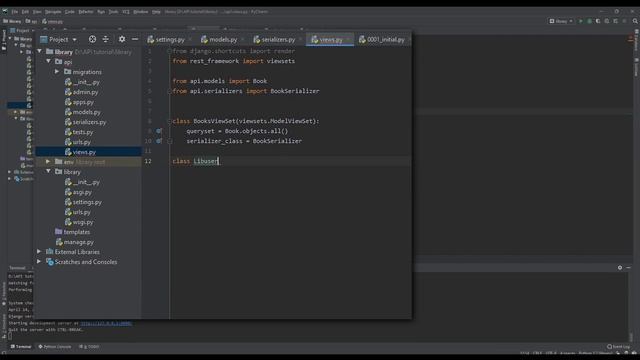
Task: Select tests.py in project tree
Action: [79, 132]
